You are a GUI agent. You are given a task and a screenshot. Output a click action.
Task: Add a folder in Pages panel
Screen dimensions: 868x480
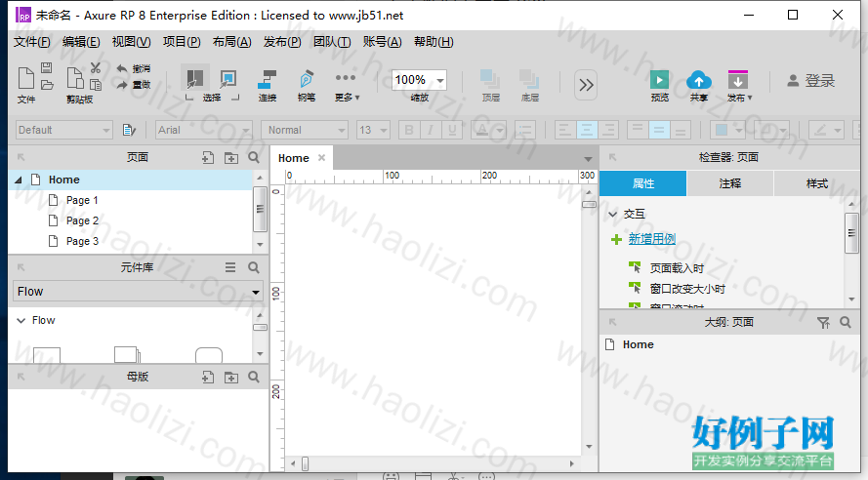(x=230, y=158)
